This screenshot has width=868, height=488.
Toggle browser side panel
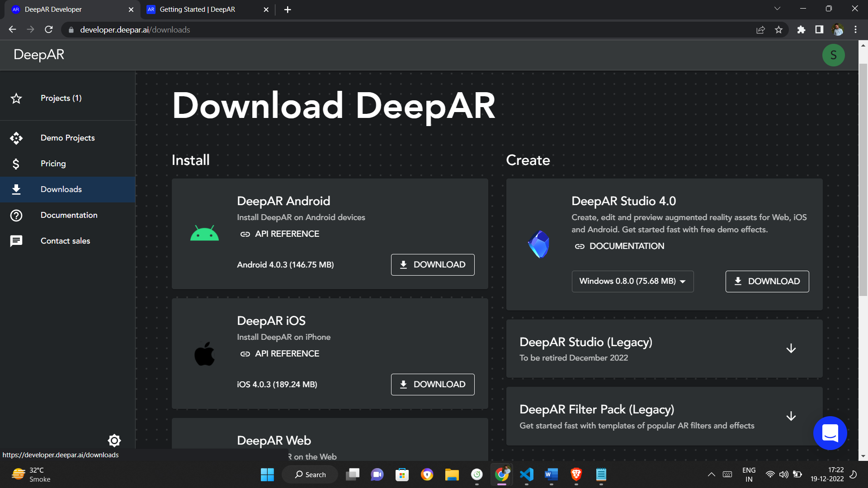[x=819, y=30]
